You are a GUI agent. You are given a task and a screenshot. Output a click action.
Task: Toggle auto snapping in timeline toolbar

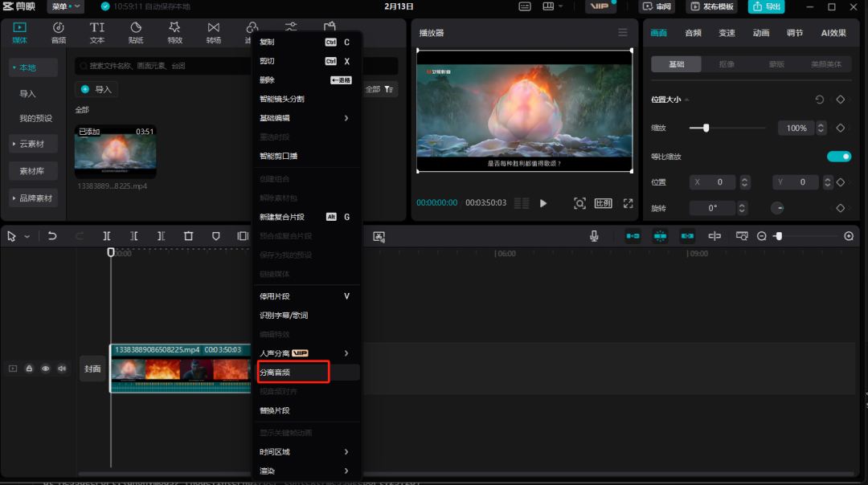[660, 236]
